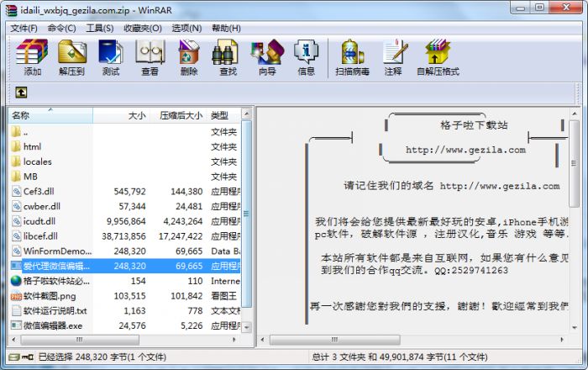Click the QQ:2529741263 text in comment
Viewport: 588px width, 370px height.
tap(471, 270)
